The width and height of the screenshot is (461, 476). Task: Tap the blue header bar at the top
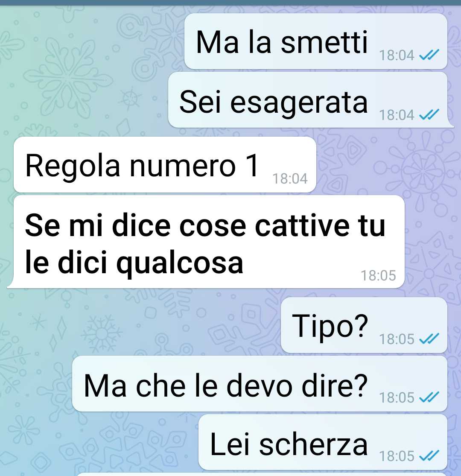pyautogui.click(x=230, y=3)
